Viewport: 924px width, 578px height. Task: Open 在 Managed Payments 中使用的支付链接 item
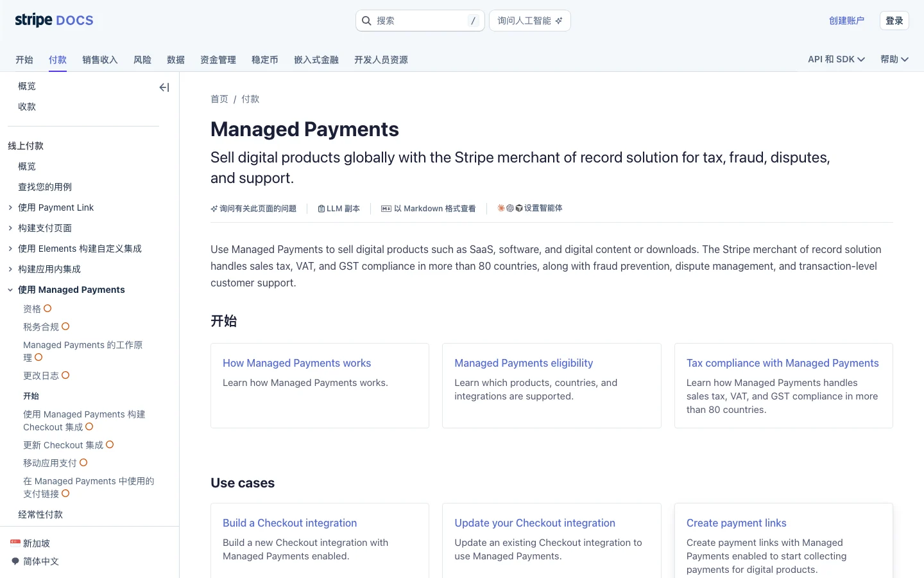point(89,487)
